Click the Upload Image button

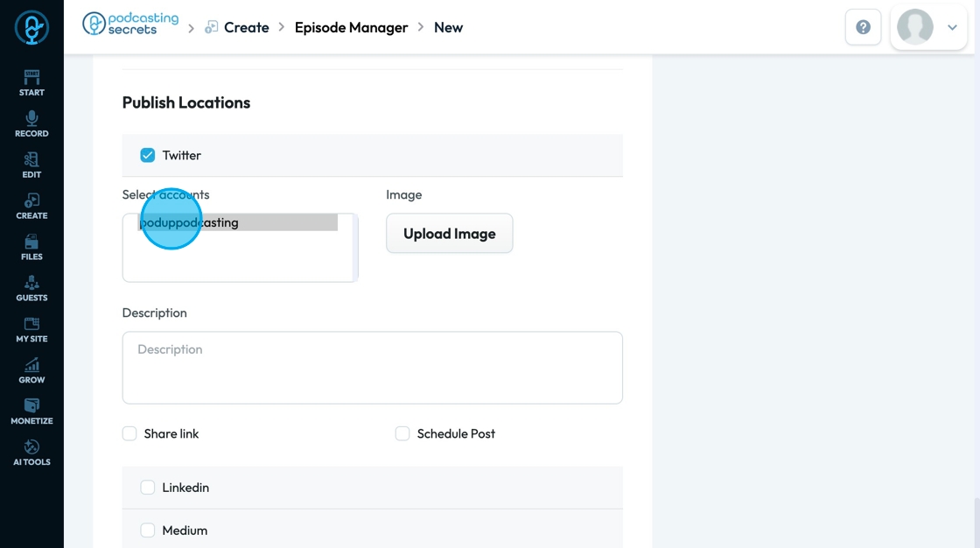click(x=449, y=234)
